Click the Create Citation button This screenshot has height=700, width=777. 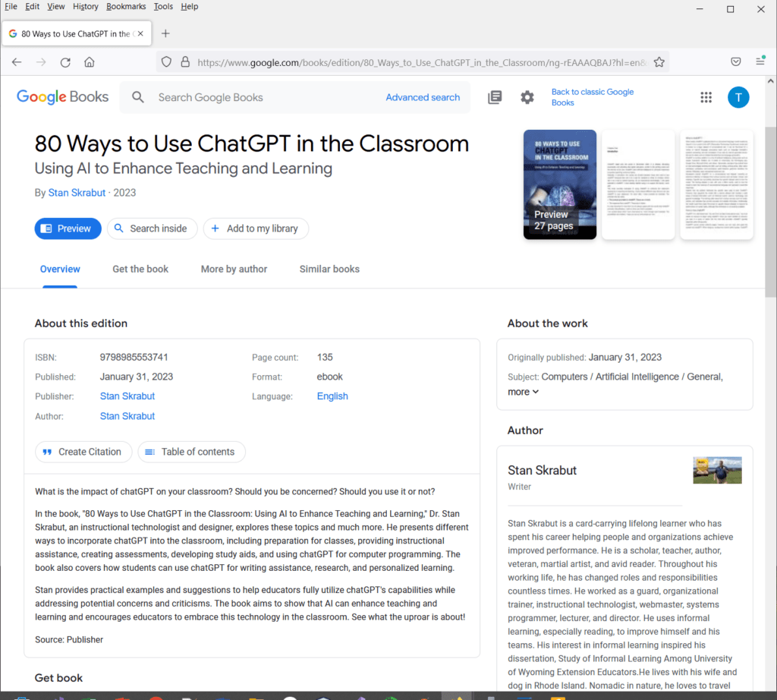(83, 452)
